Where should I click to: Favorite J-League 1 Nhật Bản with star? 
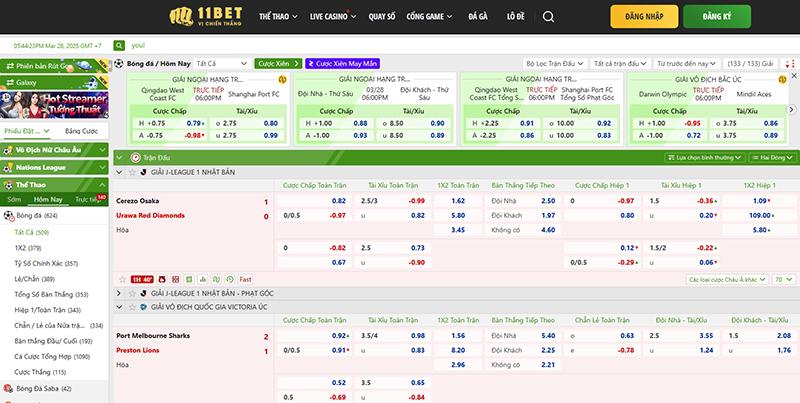(133, 172)
